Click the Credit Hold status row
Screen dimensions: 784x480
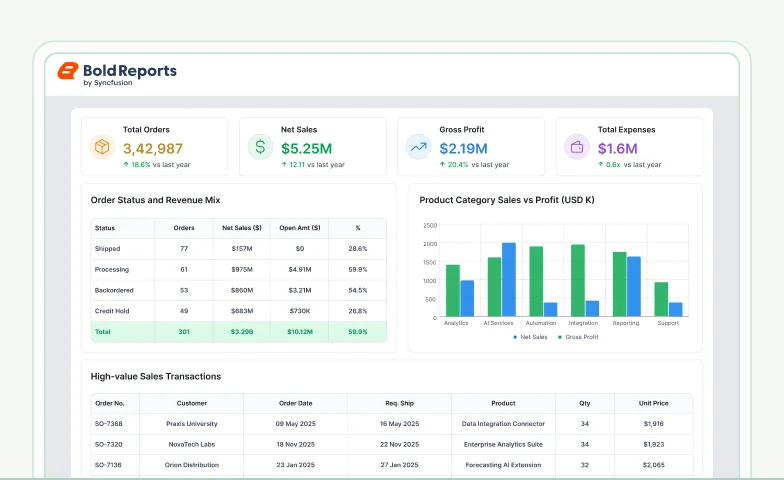(x=238, y=311)
